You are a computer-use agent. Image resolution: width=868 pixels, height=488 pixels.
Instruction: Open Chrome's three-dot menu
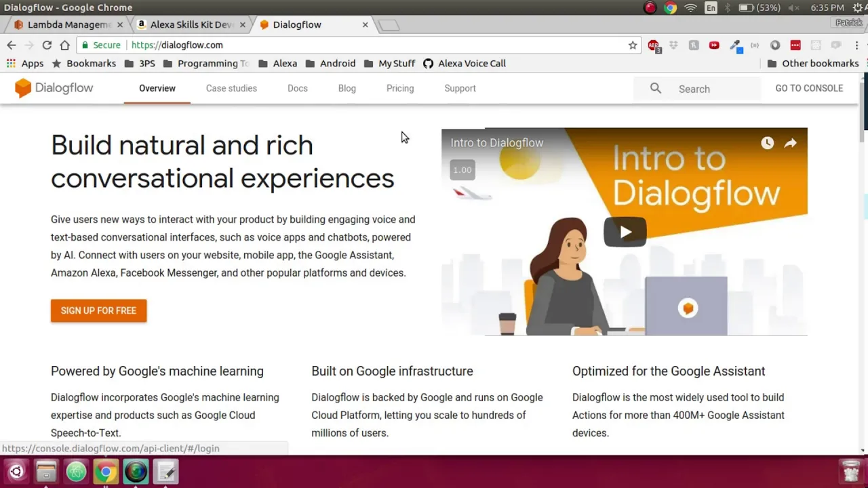click(856, 45)
